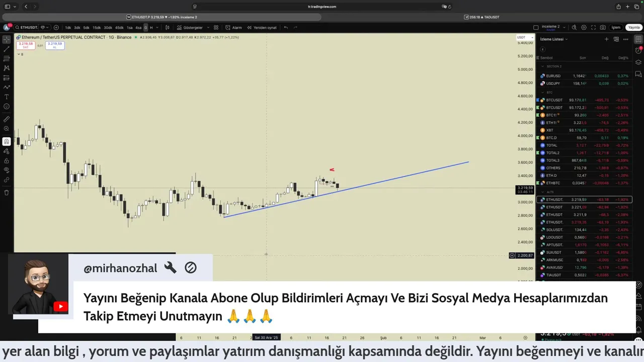Screen dimensions: 644x362
Task: Take a chart snapshot with camera icon
Action: [x=603, y=27]
